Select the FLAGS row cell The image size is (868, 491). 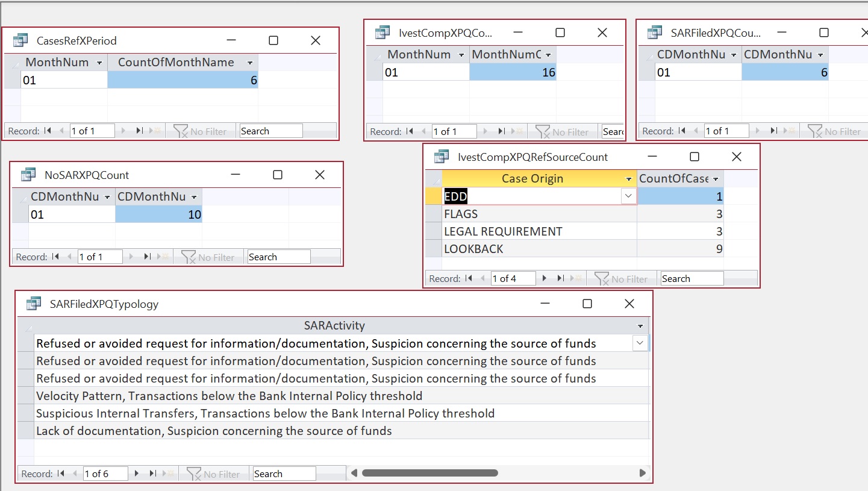point(539,214)
